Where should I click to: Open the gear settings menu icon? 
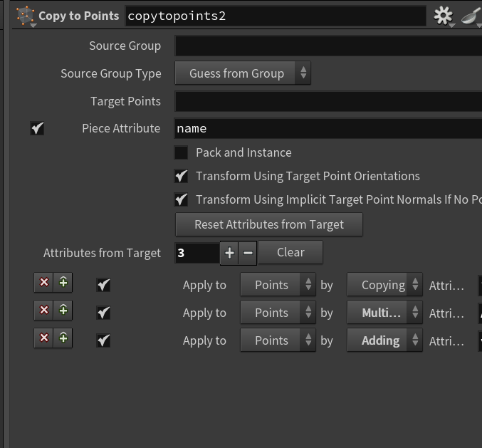(x=444, y=16)
